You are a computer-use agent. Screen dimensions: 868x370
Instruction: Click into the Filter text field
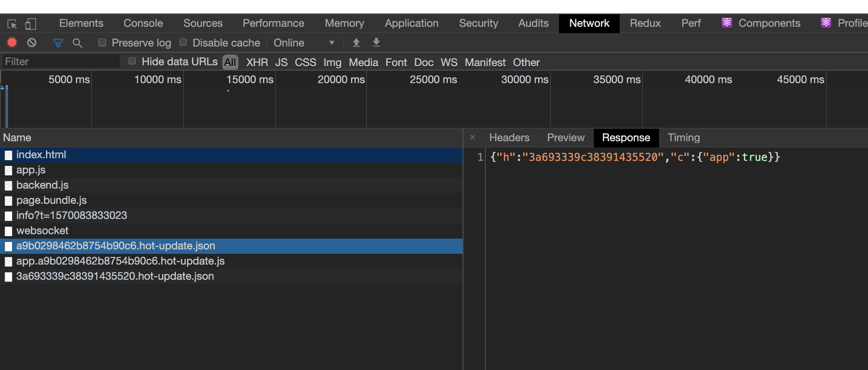click(x=61, y=62)
